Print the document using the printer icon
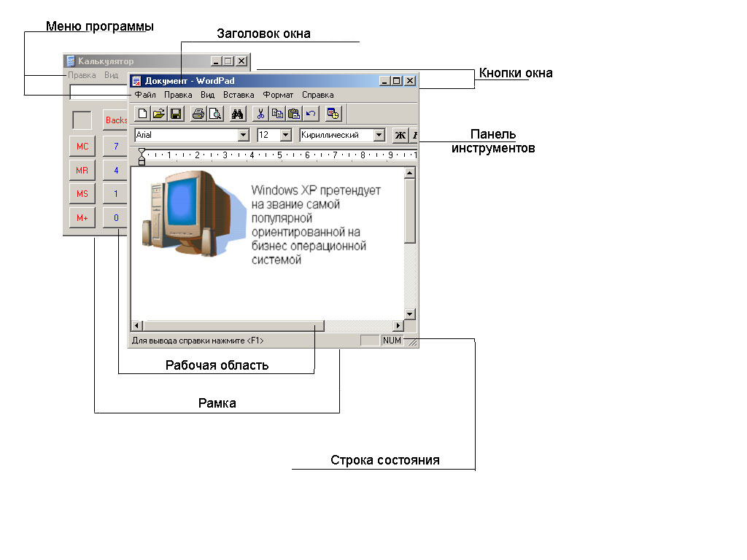The width and height of the screenshot is (747, 560). [x=198, y=114]
